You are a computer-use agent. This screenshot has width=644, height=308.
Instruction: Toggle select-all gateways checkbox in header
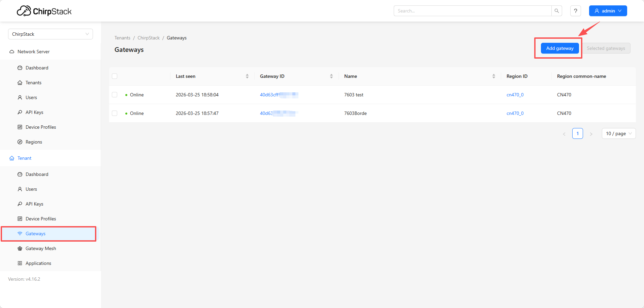tap(115, 76)
